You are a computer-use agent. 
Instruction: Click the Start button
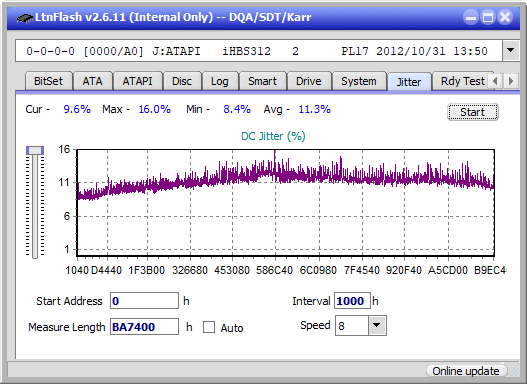click(x=473, y=112)
